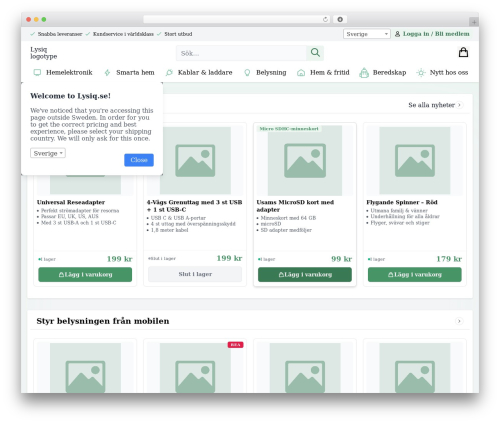Screen dimensions: 500x423
Task: Click the 99 kr price
Action: pyautogui.click(x=341, y=259)
